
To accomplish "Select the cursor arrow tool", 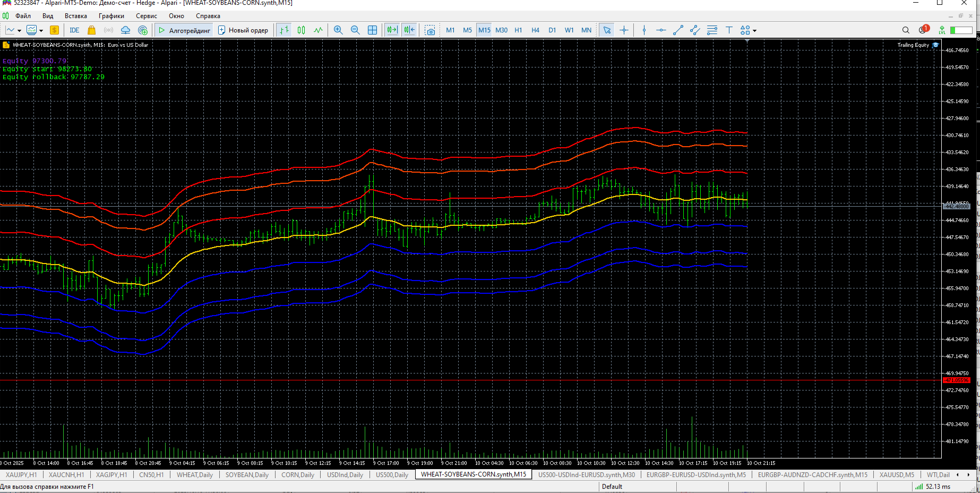I will point(607,30).
